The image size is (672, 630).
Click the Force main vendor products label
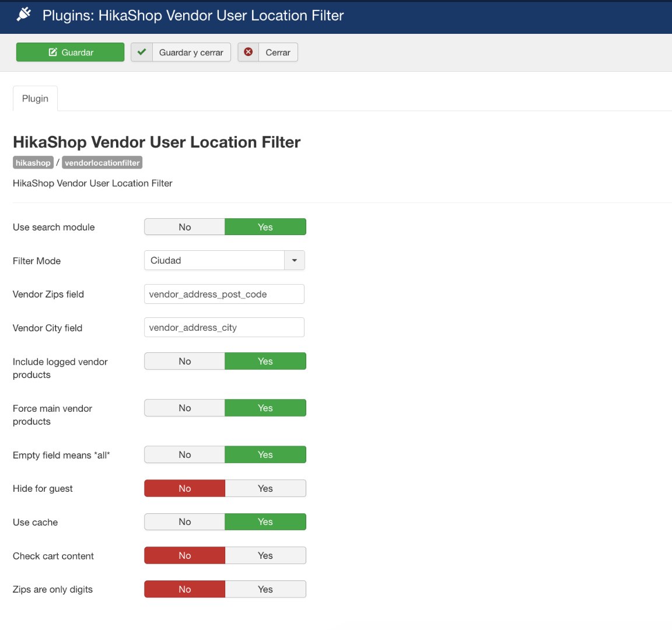pyautogui.click(x=52, y=415)
